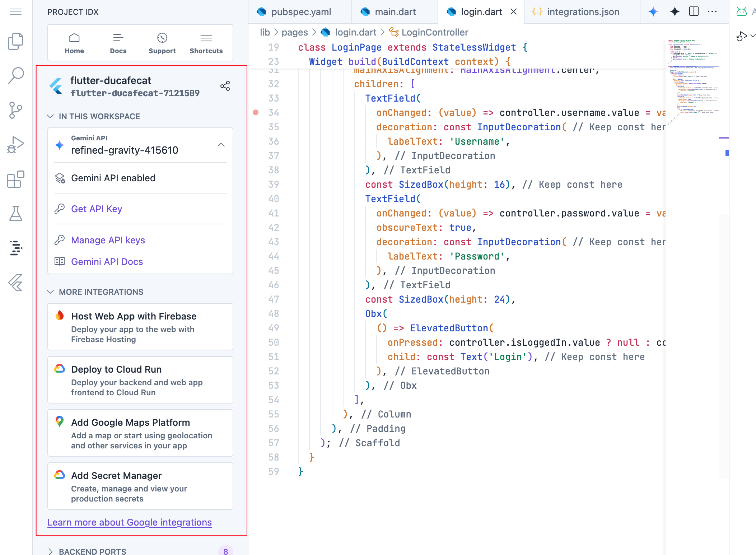
Task: Click the Get API Key link
Action: pos(97,209)
